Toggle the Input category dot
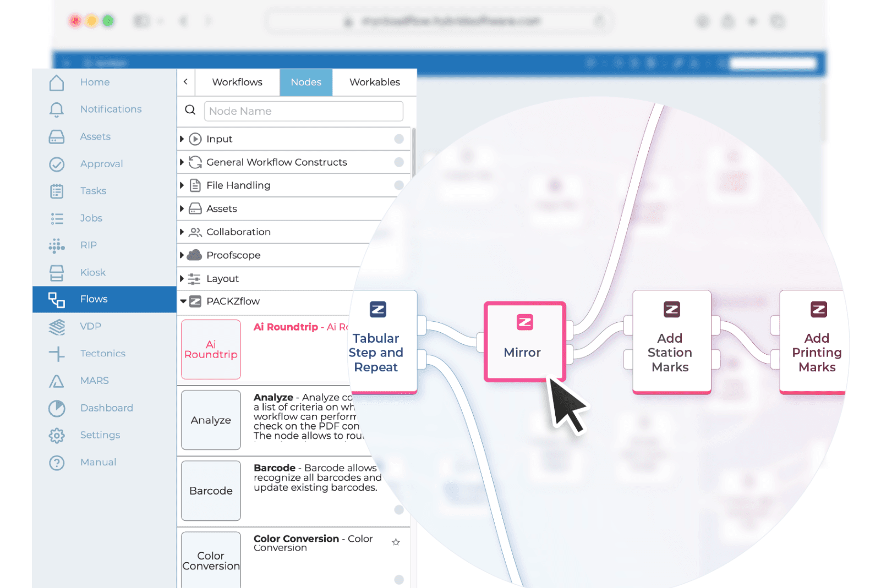This screenshot has height=588, width=881. pos(399,139)
